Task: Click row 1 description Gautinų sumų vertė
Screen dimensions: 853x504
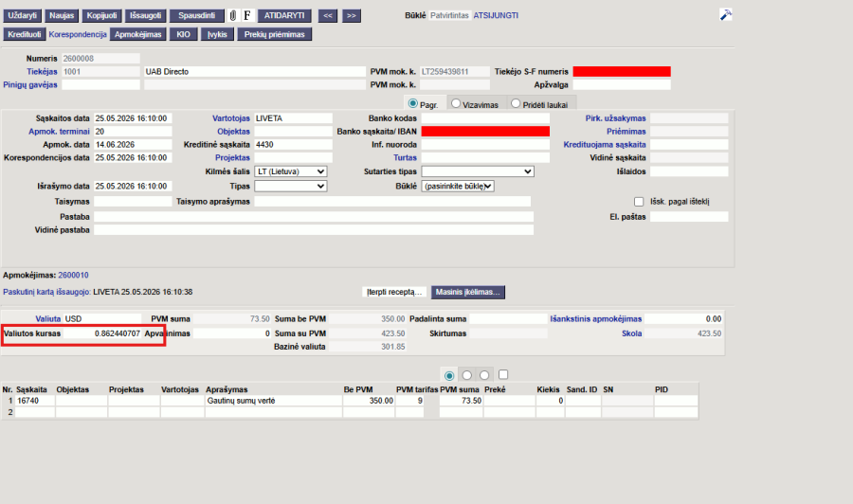Action: [274, 401]
